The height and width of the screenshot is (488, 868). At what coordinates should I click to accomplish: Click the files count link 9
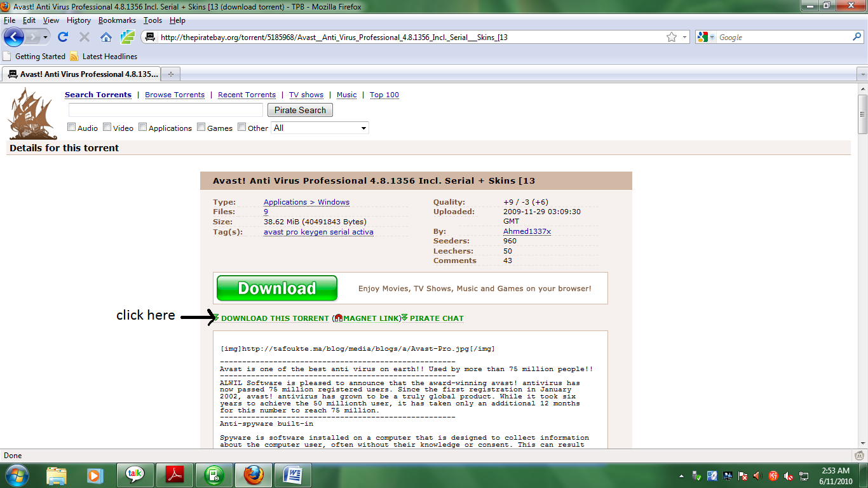[266, 212]
